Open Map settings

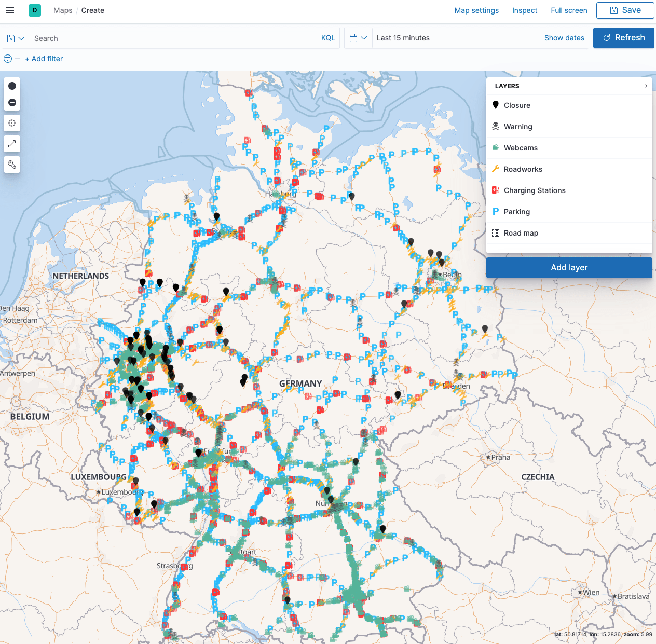[x=476, y=10]
